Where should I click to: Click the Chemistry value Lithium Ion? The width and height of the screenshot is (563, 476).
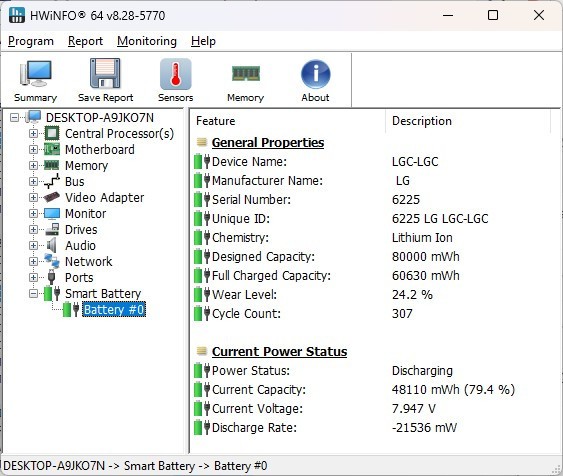tap(422, 238)
